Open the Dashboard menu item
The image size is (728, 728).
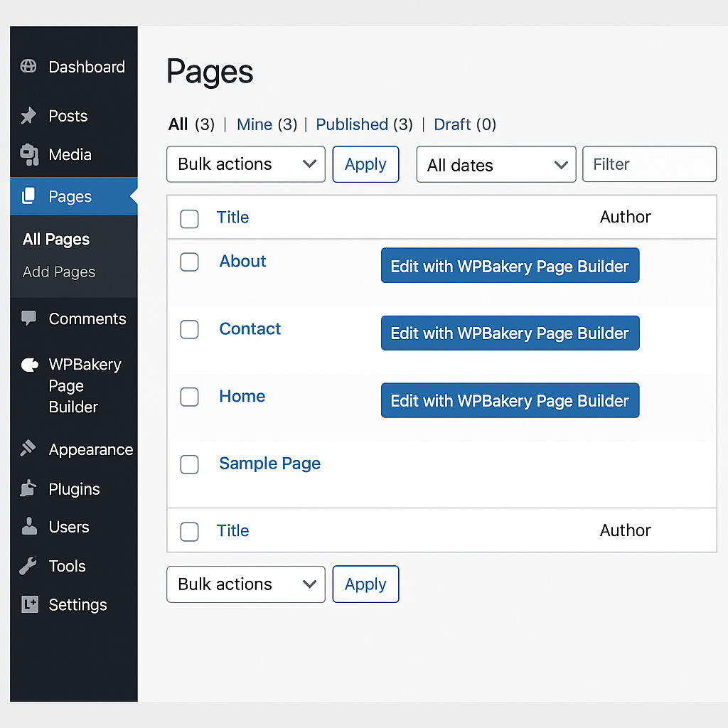(x=87, y=67)
